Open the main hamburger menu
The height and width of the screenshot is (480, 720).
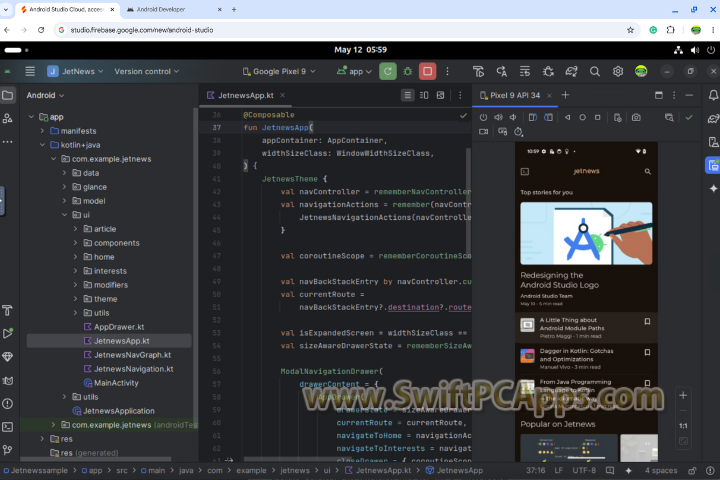pyautogui.click(x=30, y=71)
